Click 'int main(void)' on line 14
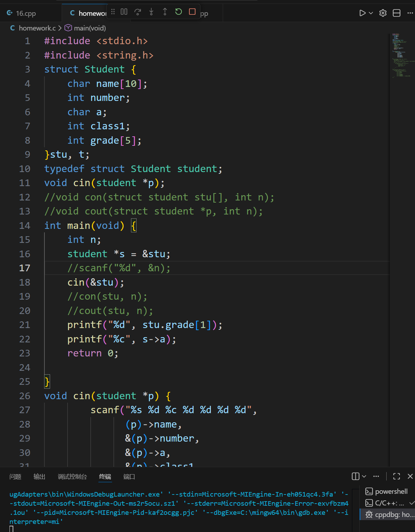Viewport: 415px width, 532px height. pos(84,226)
